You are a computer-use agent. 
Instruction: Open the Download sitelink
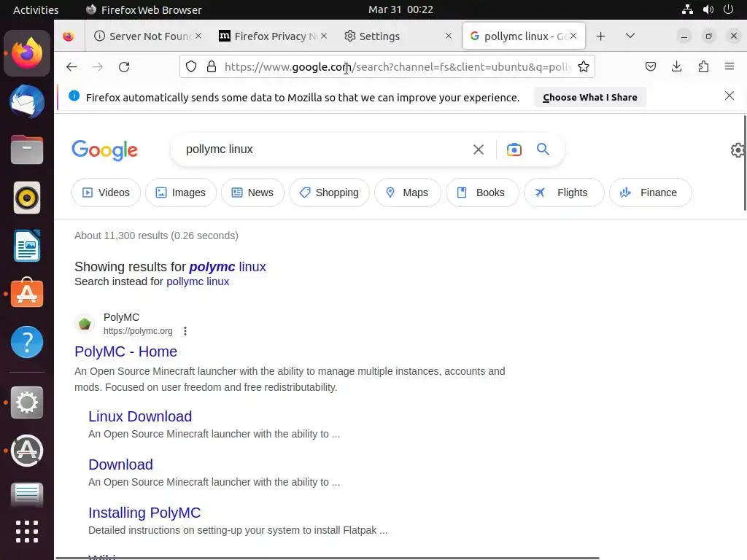click(x=120, y=464)
